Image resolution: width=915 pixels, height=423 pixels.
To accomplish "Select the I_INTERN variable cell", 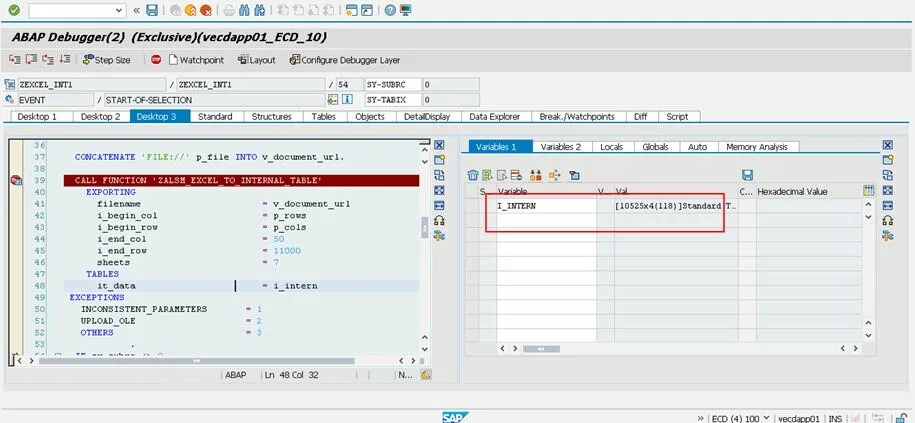I will coord(546,206).
